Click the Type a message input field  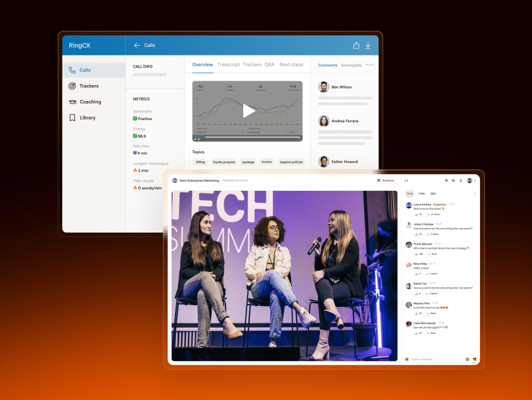(435, 359)
